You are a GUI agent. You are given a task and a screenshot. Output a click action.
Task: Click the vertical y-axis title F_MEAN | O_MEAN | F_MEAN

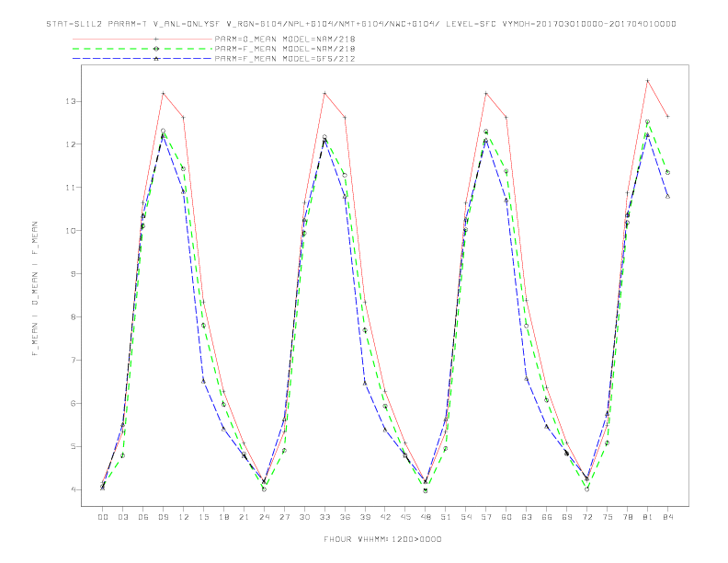tap(35, 289)
